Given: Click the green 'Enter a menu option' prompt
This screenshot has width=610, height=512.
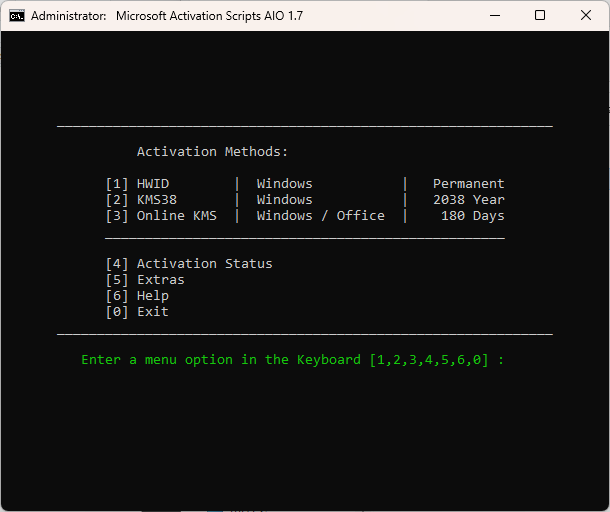Looking at the screenshot, I should click(293, 360).
